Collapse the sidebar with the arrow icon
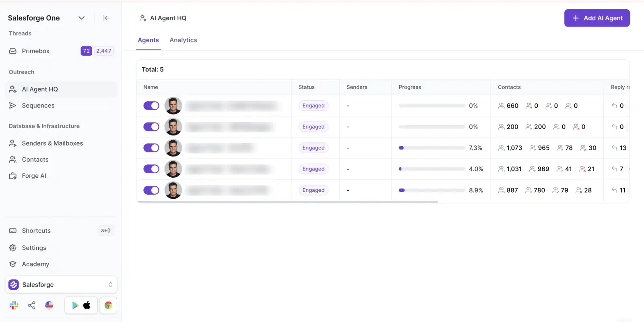The width and height of the screenshot is (644, 322). point(106,18)
